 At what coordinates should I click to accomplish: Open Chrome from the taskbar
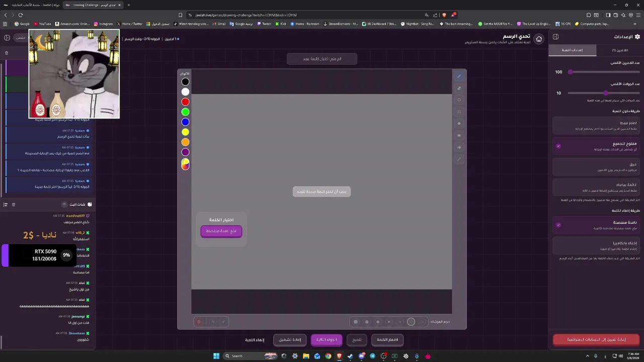pos(328,356)
